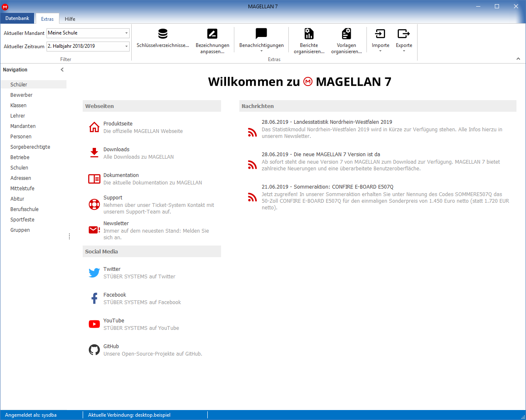Click the Twitter bird icon
Viewport: 526px width, 420px height.
94,273
